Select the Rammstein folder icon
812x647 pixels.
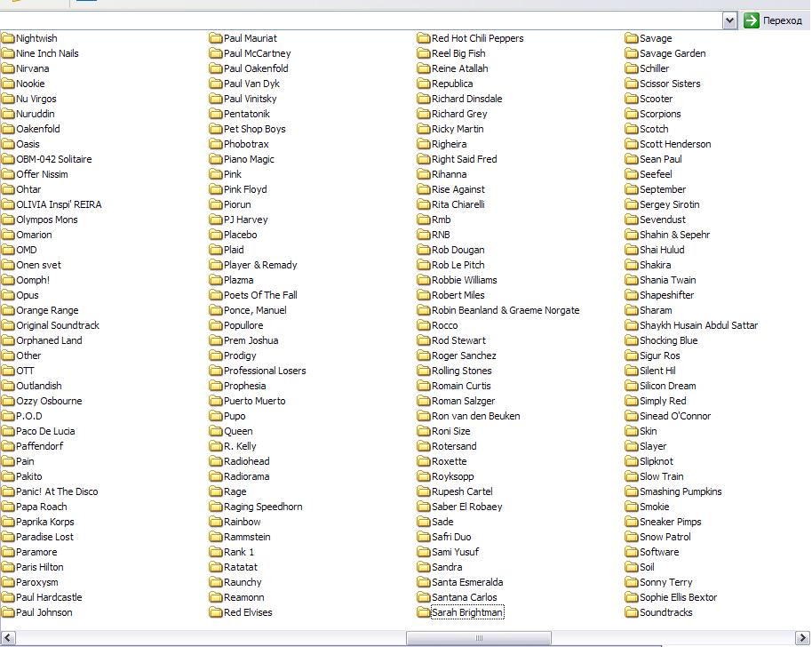(215, 537)
